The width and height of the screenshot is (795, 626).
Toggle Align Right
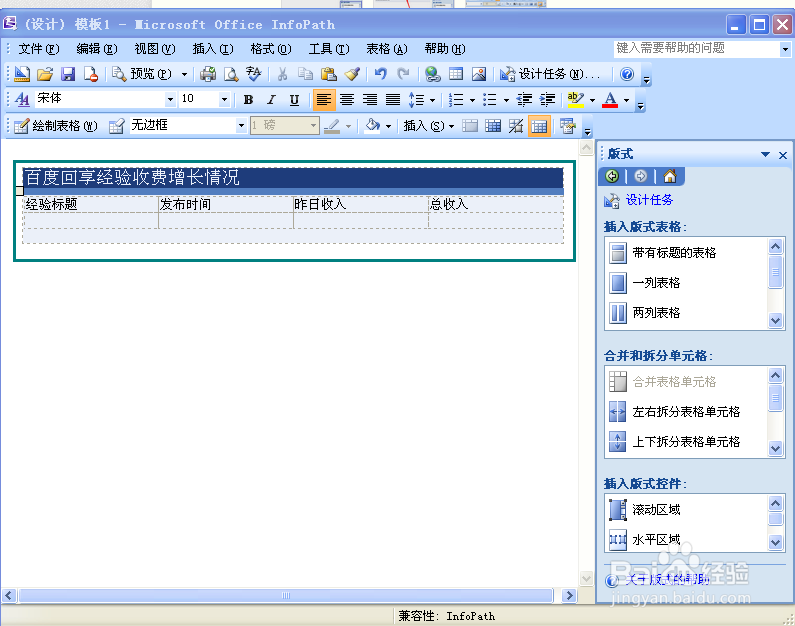370,99
